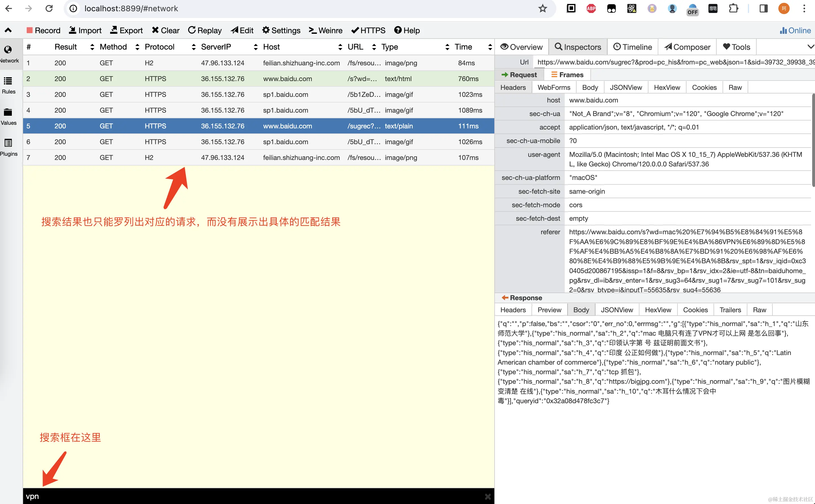Open the response JSONView tab
The width and height of the screenshot is (815, 504).
pos(617,310)
